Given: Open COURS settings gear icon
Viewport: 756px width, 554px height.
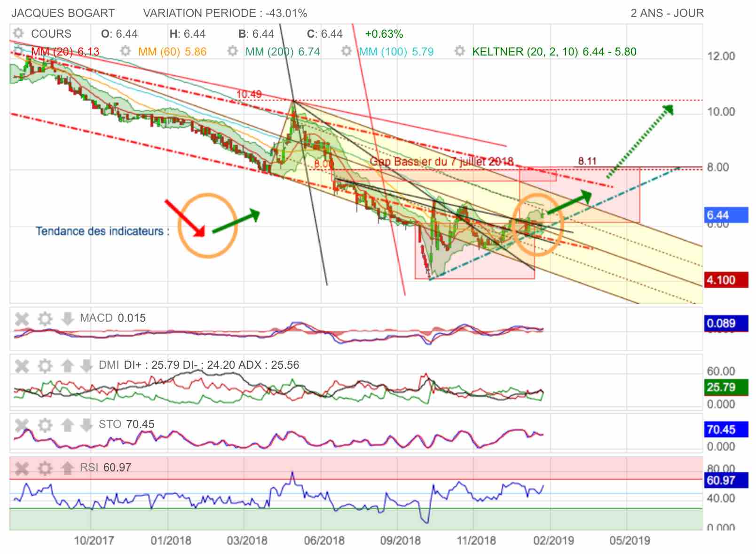Looking at the screenshot, I should 18,33.
